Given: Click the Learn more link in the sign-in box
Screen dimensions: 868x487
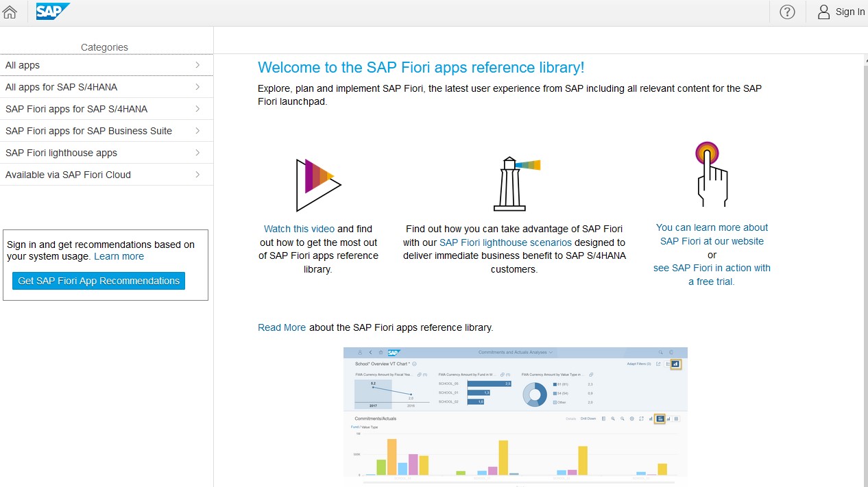Looking at the screenshot, I should coord(119,257).
